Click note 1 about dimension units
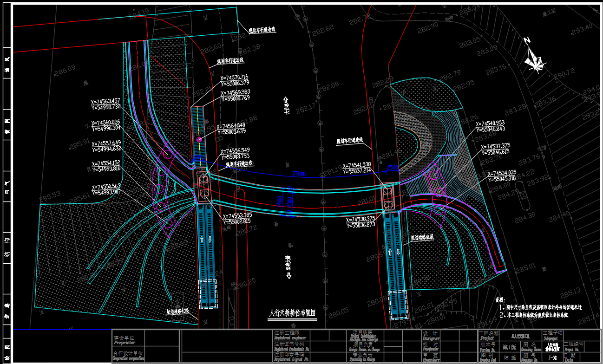The width and height of the screenshot is (603, 364). click(x=540, y=307)
